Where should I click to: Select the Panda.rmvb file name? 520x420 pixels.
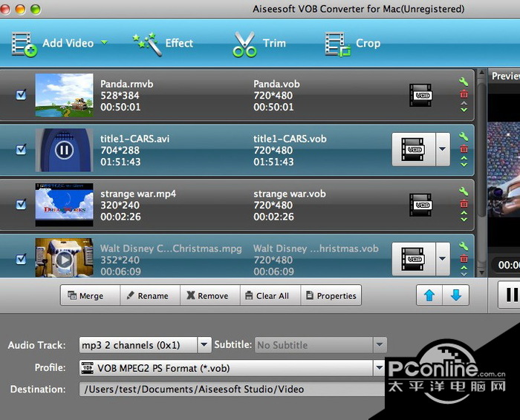(x=127, y=84)
